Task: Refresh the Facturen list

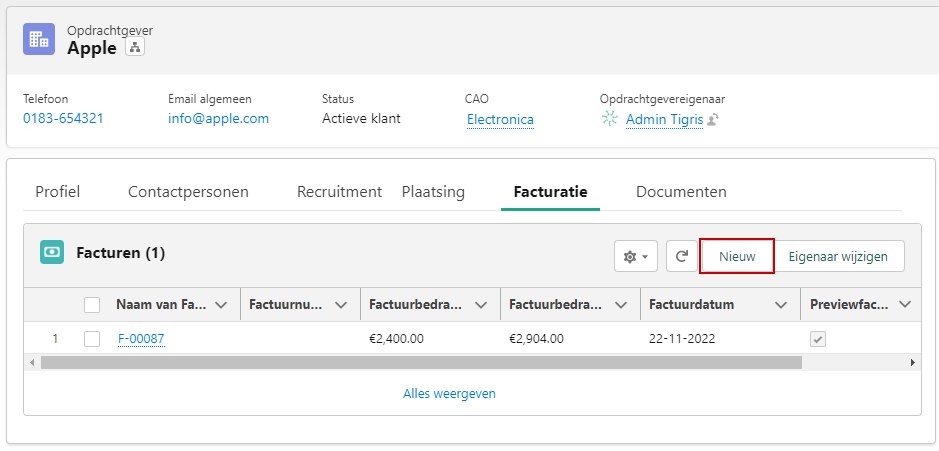Action: coord(681,256)
